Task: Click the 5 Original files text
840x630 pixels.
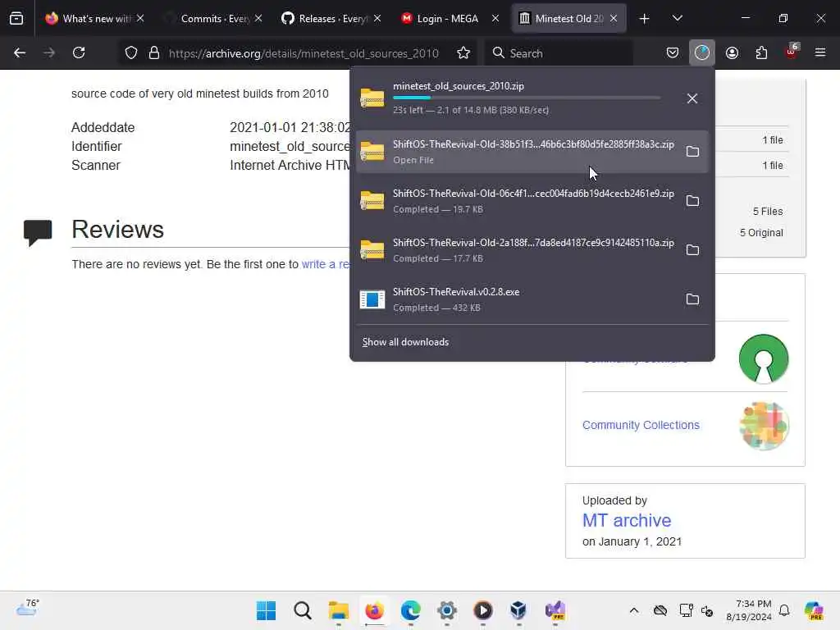Action: pos(761,232)
